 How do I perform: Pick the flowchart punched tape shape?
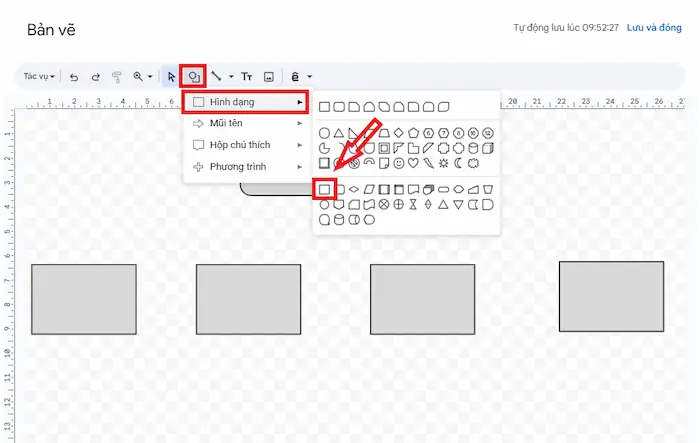click(369, 205)
